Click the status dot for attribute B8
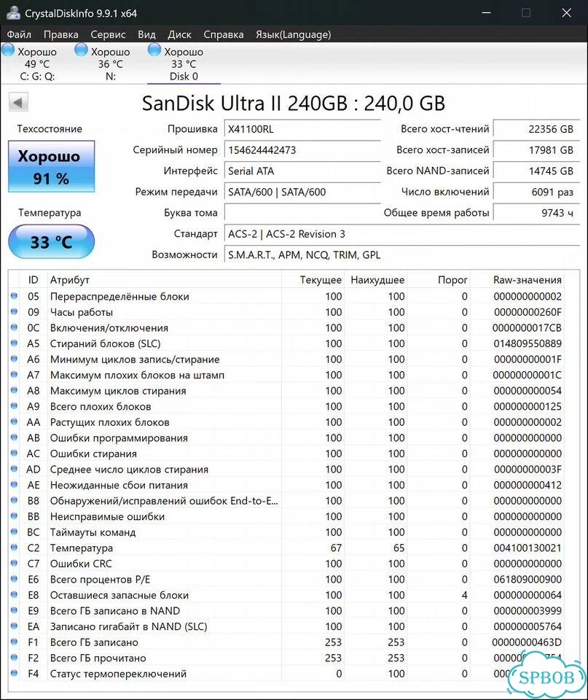The height and width of the screenshot is (700, 588). [14, 500]
